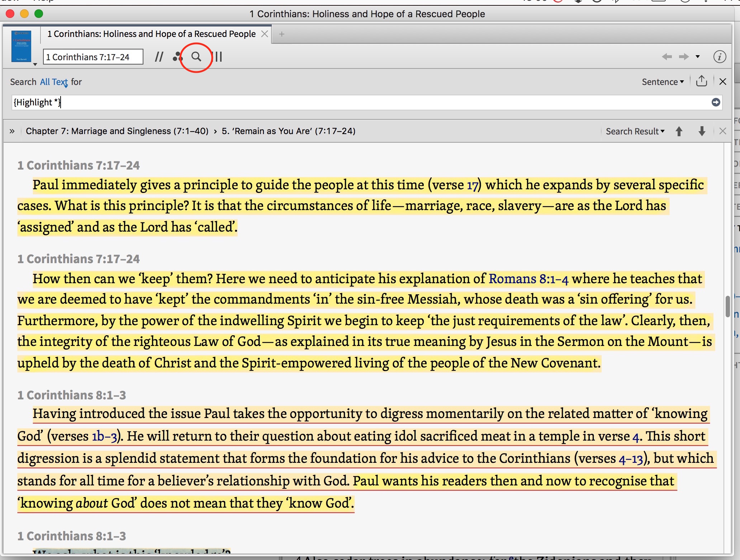Viewport: 740px width, 560px height.
Task: Click 'Remain as You Are' breadcrumb
Action: coord(289,131)
